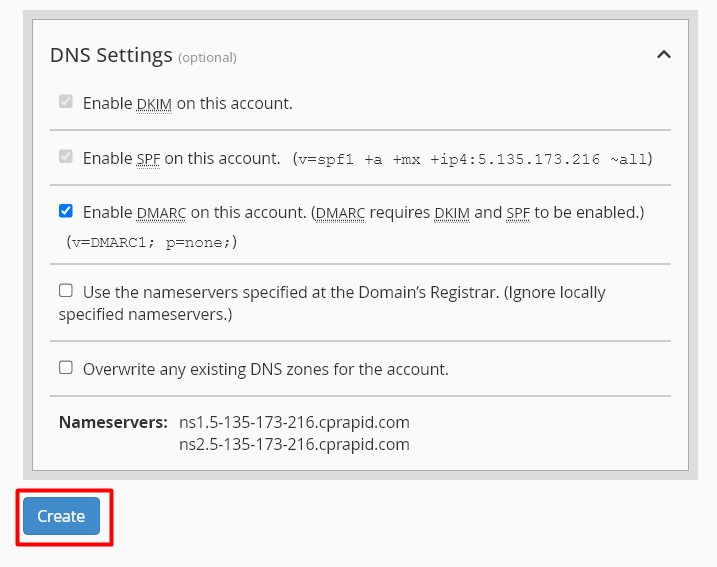Toggle the Enable DKIM checkbox
Screen dimensions: 717x567
[66, 102]
